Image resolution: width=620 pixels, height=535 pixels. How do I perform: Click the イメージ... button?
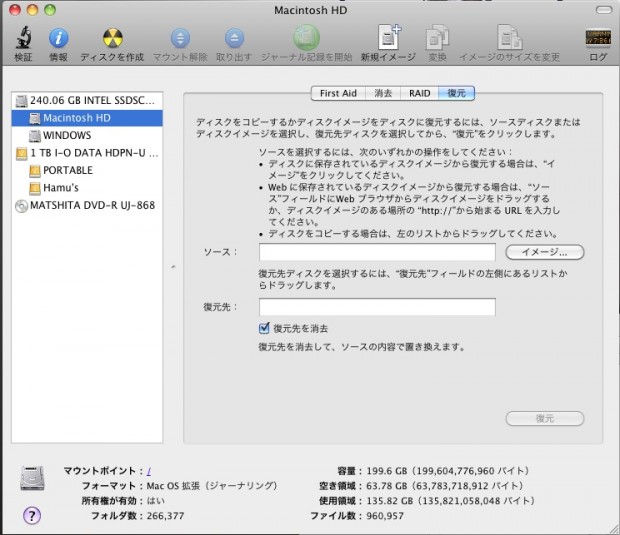pos(544,252)
